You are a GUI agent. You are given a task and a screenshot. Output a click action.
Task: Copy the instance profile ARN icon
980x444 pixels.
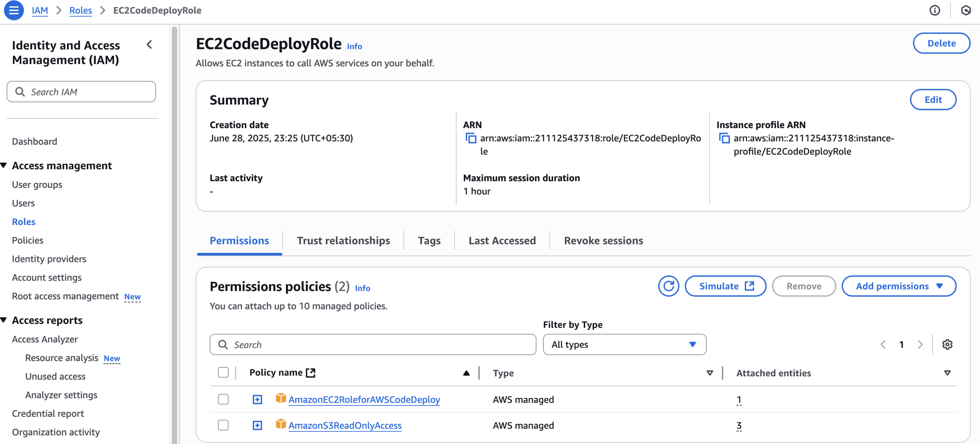click(x=724, y=138)
